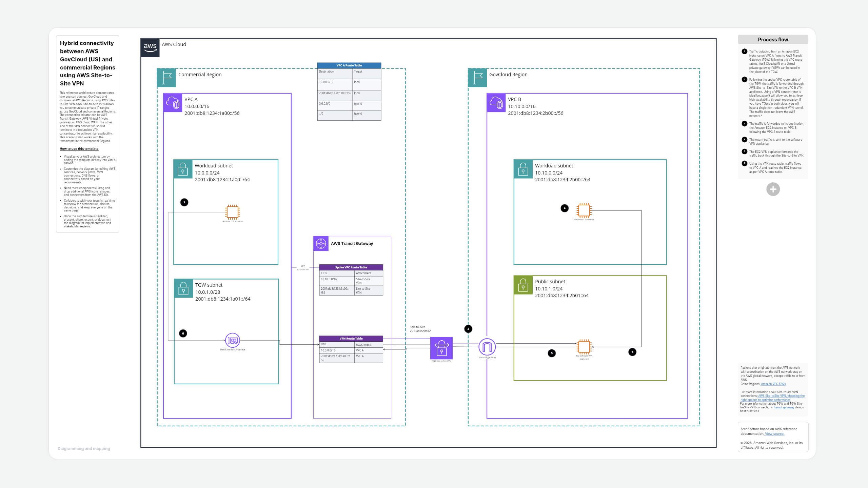Click the gray plus button under Process flow
This screenshot has width=868, height=488.
[773, 189]
